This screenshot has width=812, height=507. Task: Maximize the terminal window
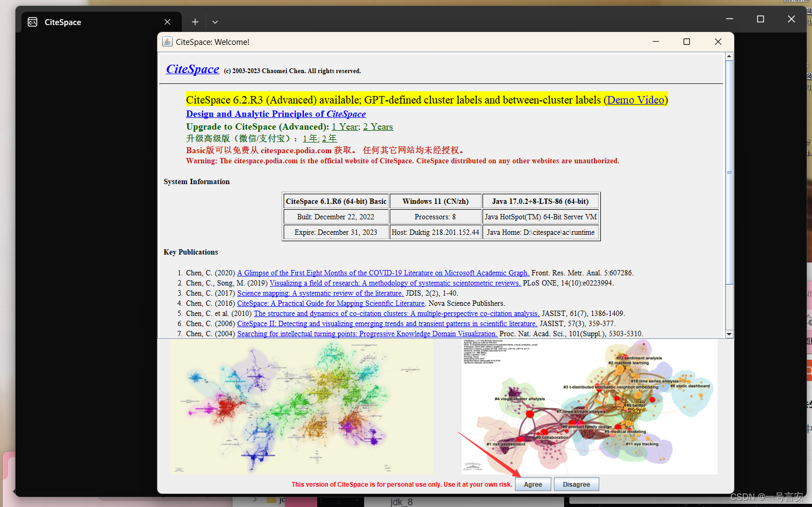pos(760,19)
